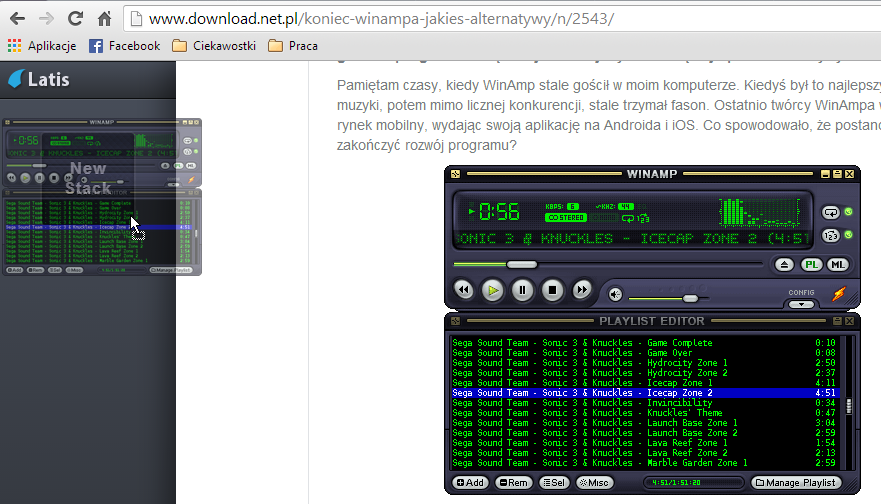This screenshot has width=881, height=504.
Task: Toggle Winamp shuffle button
Action: point(830,235)
